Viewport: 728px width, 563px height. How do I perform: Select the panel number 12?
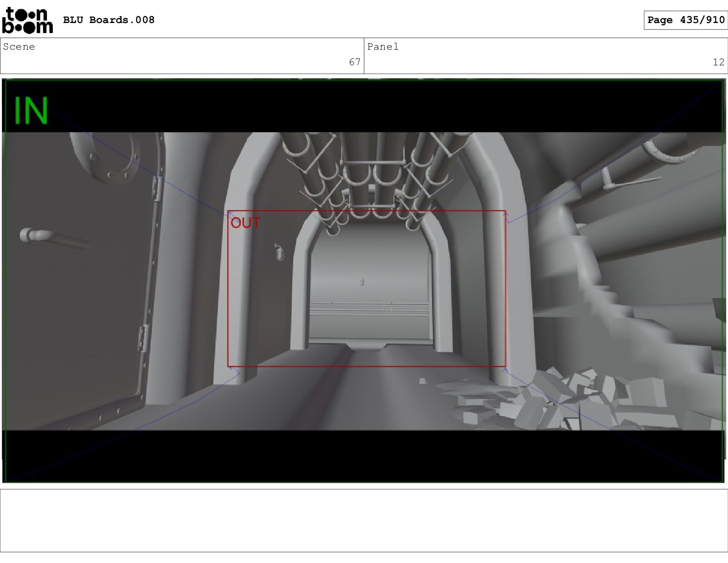click(718, 62)
